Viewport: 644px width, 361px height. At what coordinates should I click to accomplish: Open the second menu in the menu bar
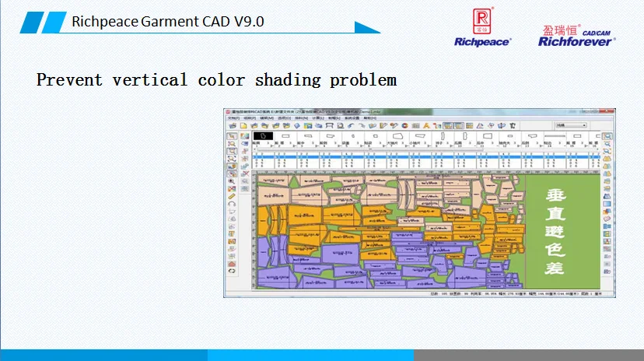pos(250,117)
